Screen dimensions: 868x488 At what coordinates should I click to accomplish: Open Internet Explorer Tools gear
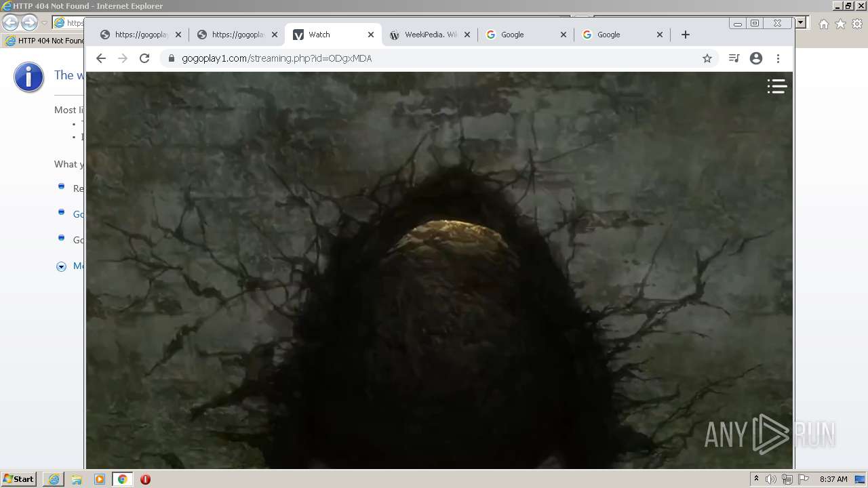pyautogui.click(x=857, y=24)
